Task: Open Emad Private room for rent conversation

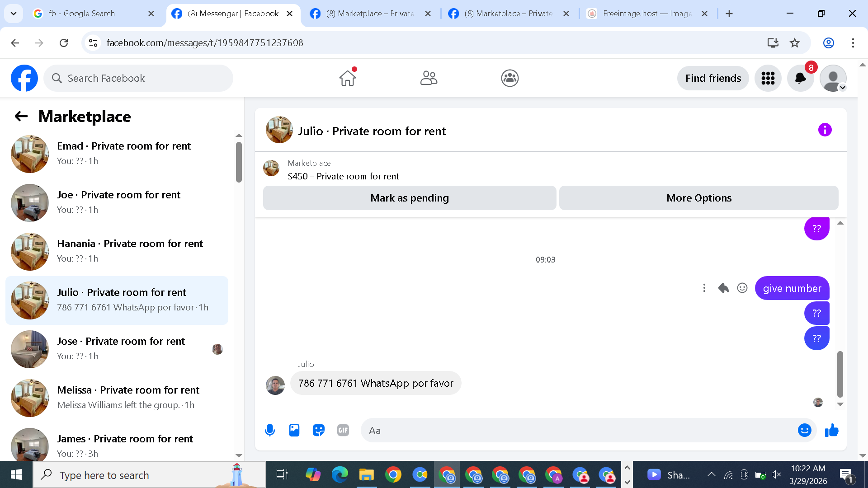Action: tap(117, 154)
